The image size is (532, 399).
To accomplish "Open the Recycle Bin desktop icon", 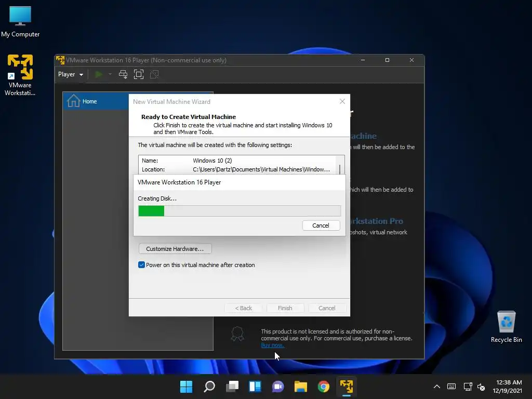I will tap(506, 327).
